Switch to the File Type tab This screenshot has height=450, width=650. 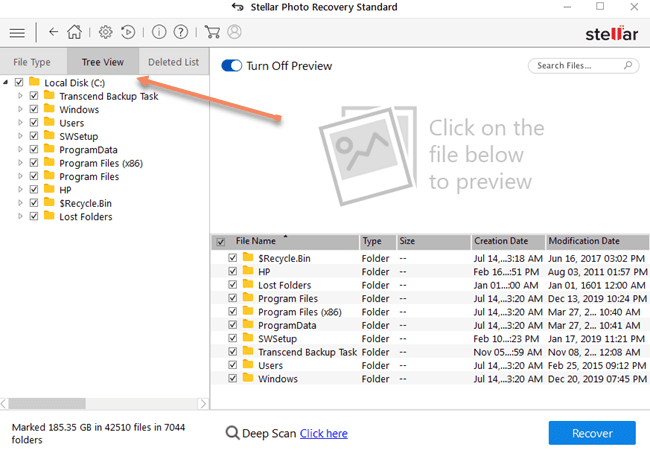click(32, 62)
